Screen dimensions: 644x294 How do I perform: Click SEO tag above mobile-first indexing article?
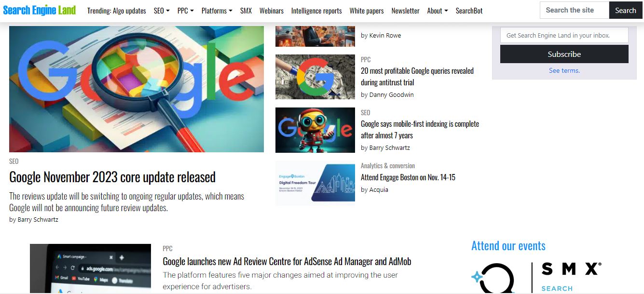click(x=366, y=112)
